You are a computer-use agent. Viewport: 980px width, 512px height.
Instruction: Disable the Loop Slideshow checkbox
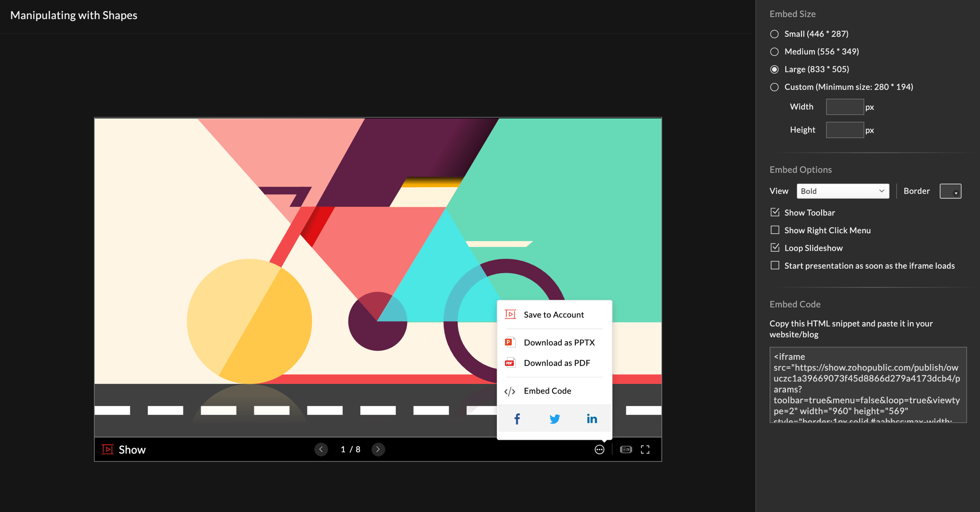coord(775,248)
